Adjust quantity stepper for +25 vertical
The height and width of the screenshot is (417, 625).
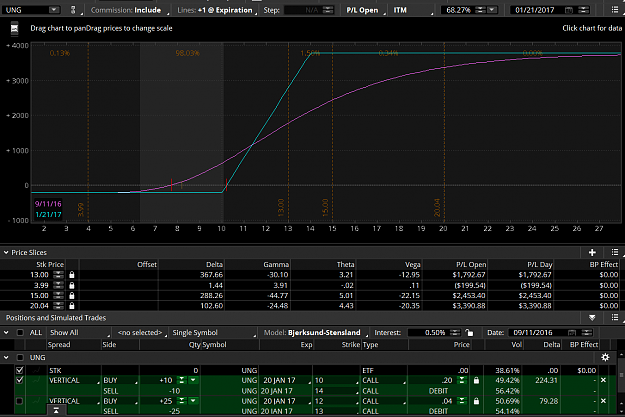182,401
